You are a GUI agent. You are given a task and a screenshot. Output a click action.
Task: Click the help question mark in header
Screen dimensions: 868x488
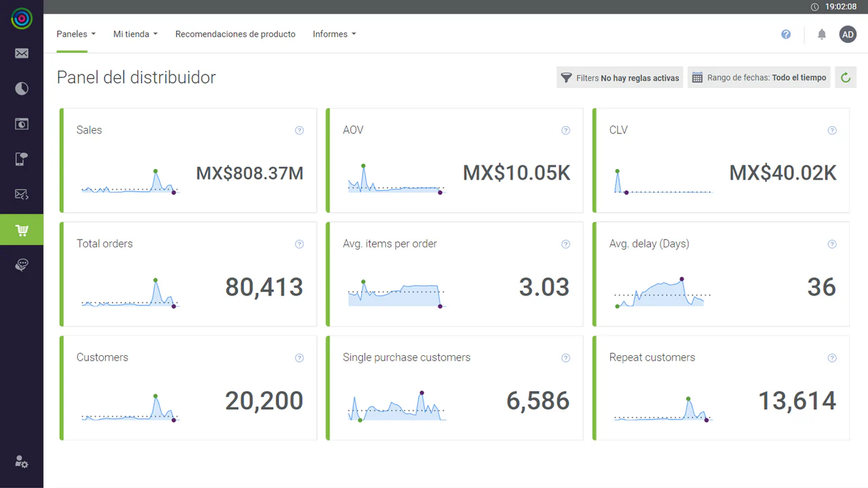[786, 34]
